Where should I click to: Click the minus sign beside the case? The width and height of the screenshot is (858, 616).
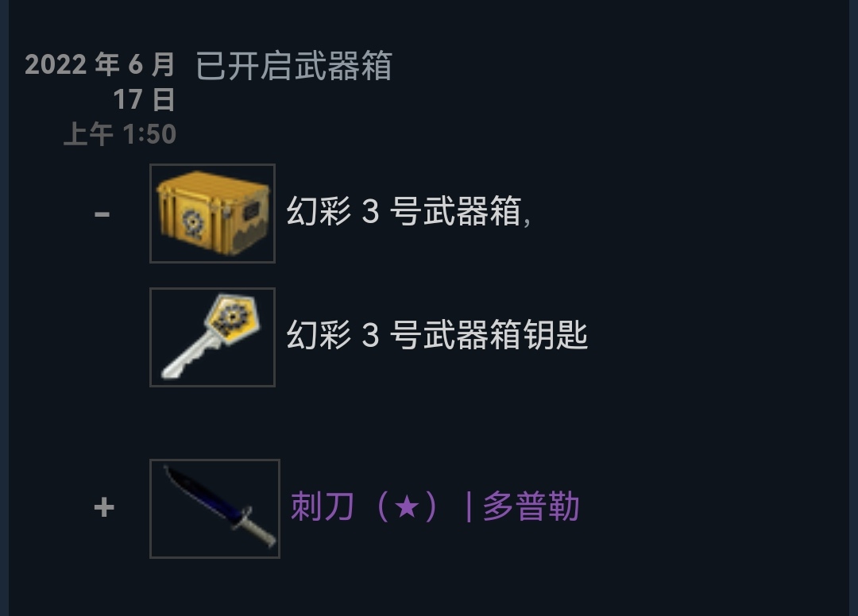(102, 214)
